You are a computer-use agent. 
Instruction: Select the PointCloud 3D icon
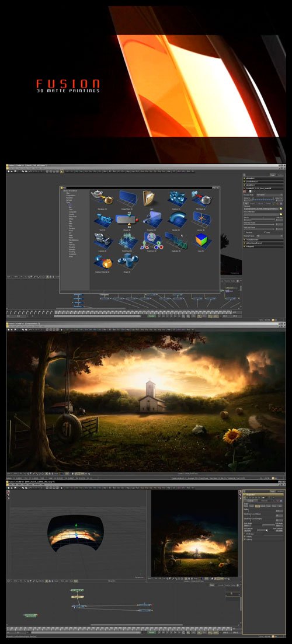coord(128,241)
